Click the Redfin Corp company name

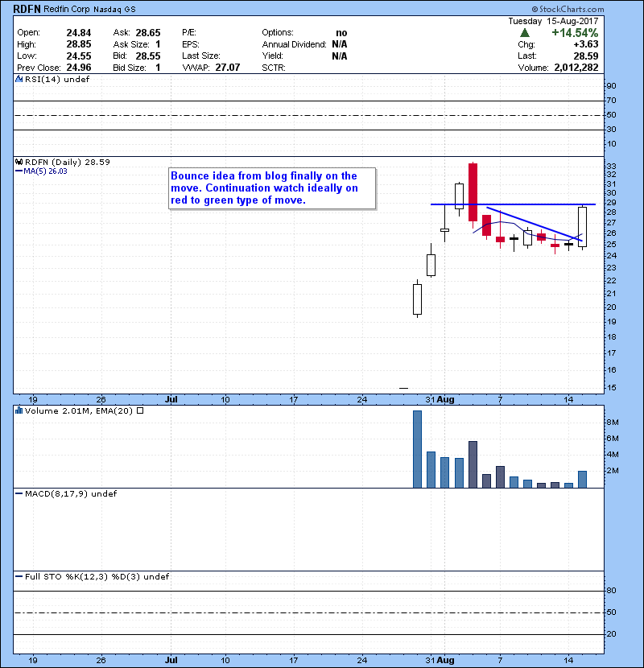(x=67, y=9)
